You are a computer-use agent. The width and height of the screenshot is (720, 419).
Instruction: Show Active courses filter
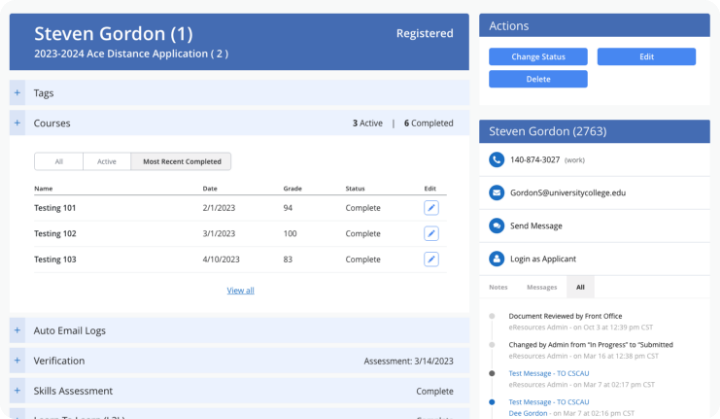107,161
